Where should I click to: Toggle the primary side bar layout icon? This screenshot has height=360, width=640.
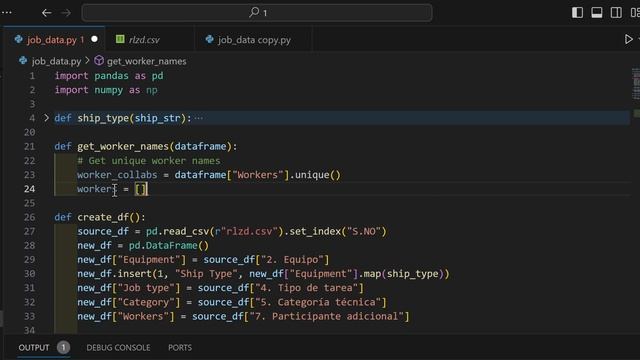point(577,13)
